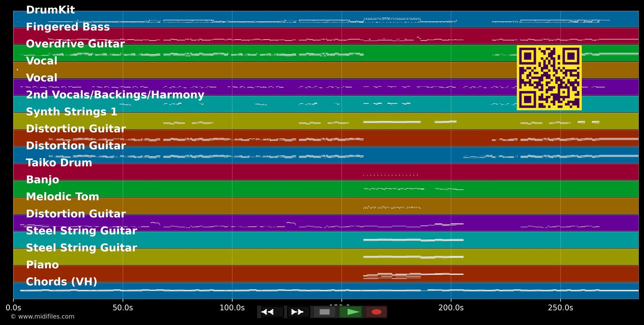The width and height of the screenshot is (644, 325).
Task: Jump to the 50.0s timeline marker
Action: (x=123, y=308)
